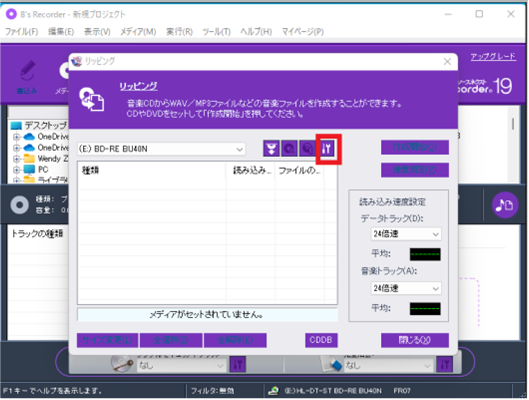The width and height of the screenshot is (529, 400).
Task: Open the 音楽トラック speed dropdown
Action: coord(406,288)
